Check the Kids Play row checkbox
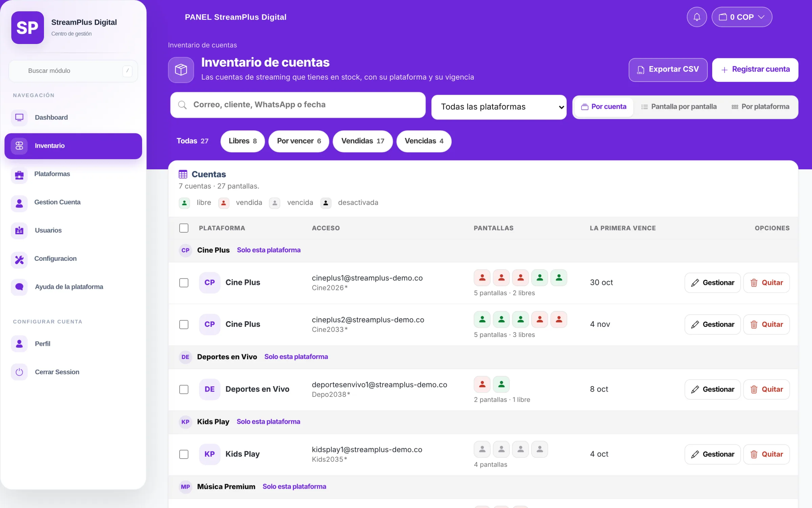 click(x=184, y=454)
